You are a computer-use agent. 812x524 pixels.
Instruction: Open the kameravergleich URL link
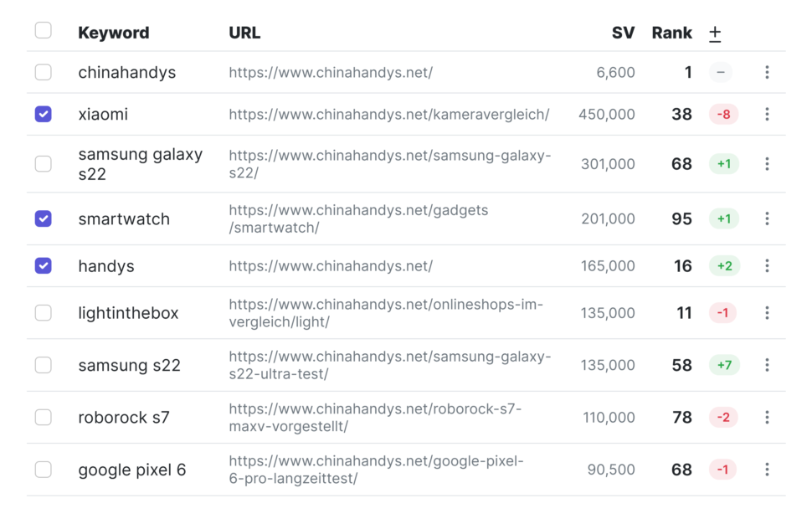[389, 114]
